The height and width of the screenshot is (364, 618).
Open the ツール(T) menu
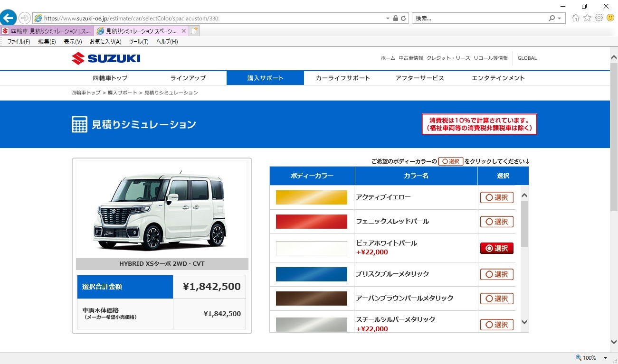(139, 42)
